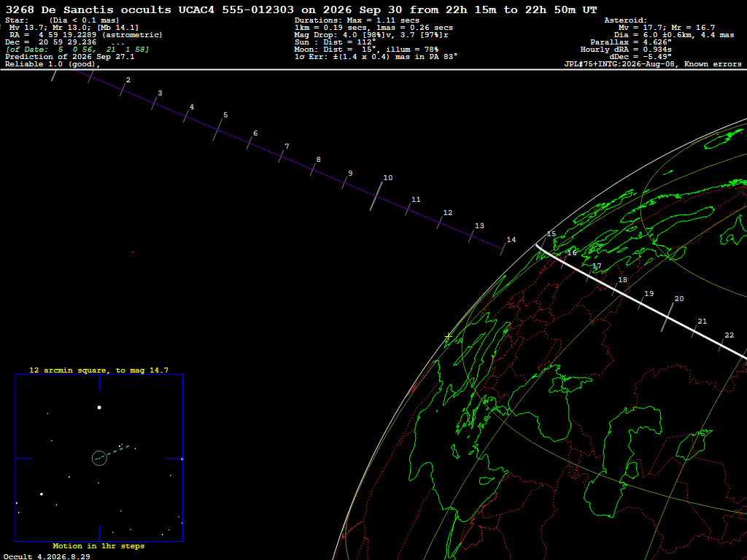
Task: Click minute marker 15 at Earth's limb
Action: click(551, 234)
